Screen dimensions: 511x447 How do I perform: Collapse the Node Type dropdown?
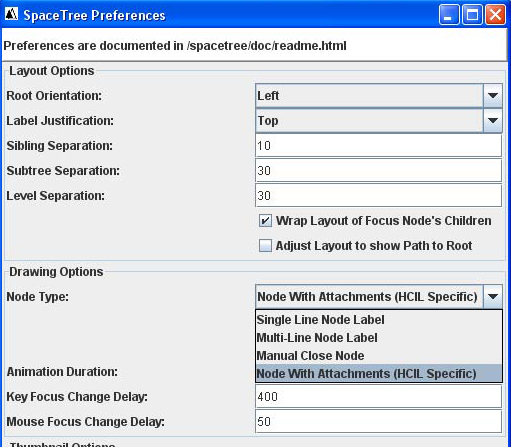coord(493,297)
